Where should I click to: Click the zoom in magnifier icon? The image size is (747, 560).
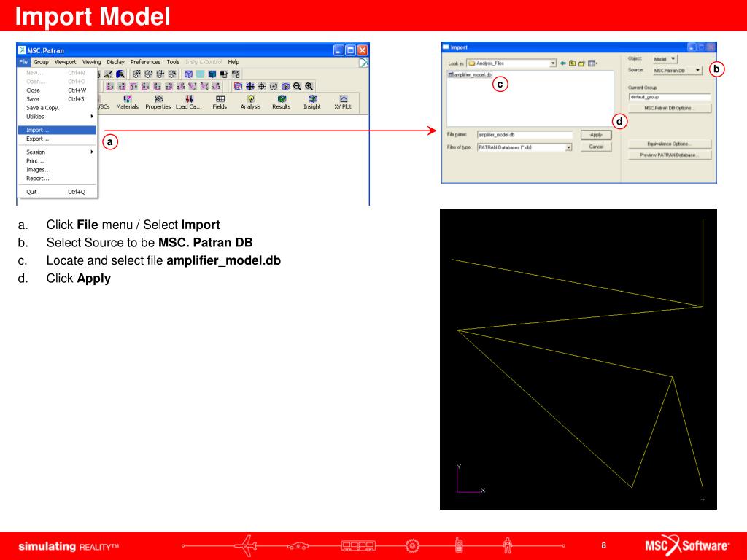[309, 86]
